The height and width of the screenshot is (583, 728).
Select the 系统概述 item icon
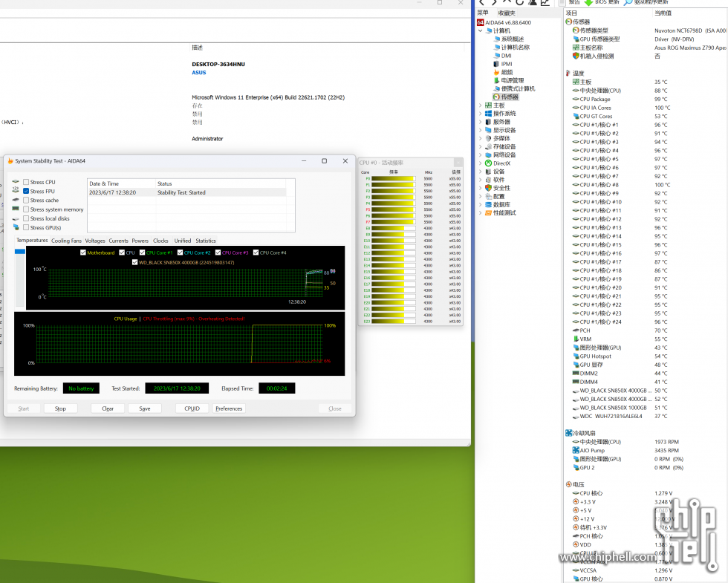coord(497,39)
